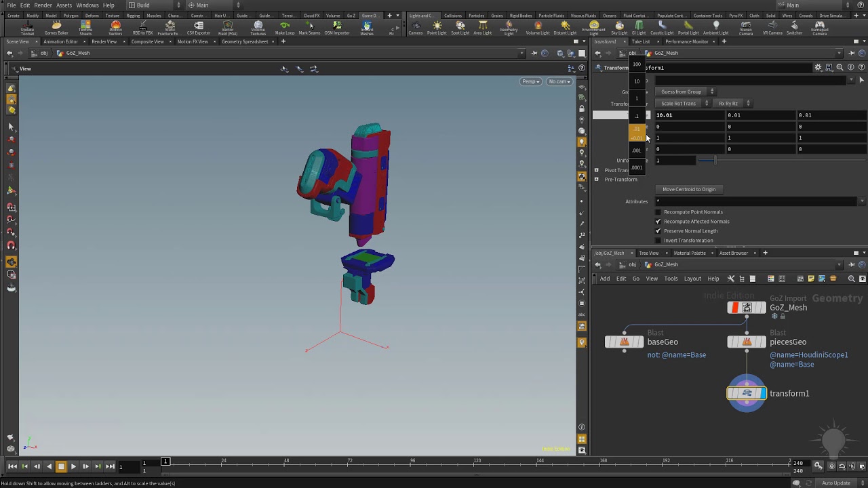Open the Windows menu
The width and height of the screenshot is (868, 488).
[x=87, y=5]
